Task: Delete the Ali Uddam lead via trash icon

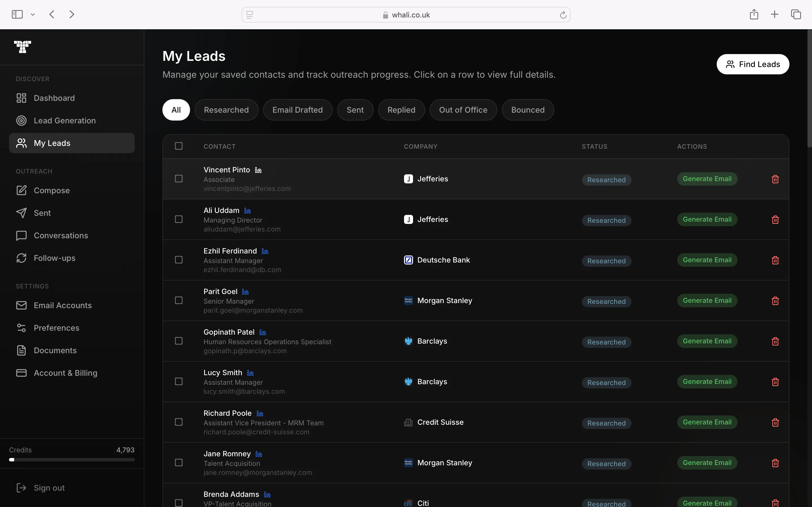Action: point(775,220)
